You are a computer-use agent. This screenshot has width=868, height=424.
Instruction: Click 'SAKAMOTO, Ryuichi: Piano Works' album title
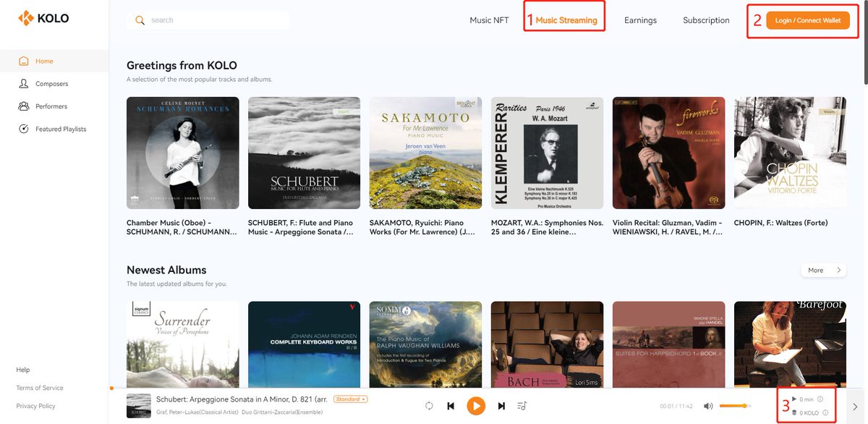[423, 227]
